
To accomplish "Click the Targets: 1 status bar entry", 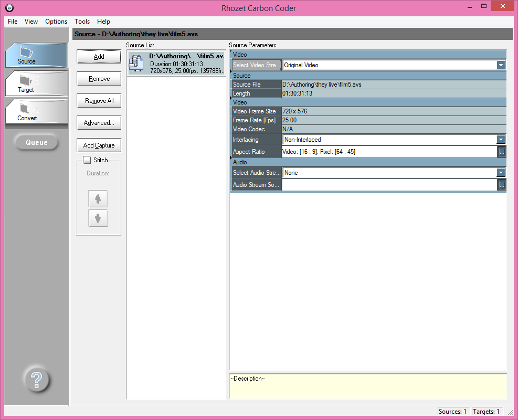I will pos(488,412).
